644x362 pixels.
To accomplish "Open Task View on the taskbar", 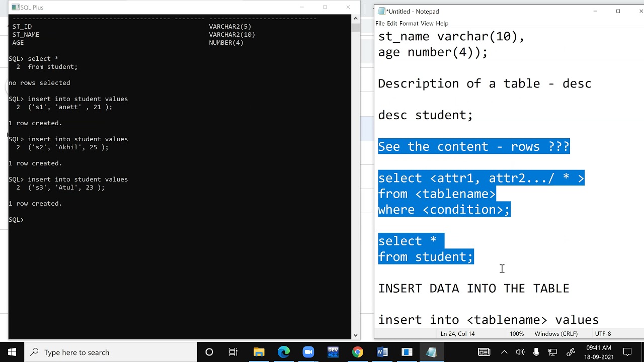I will [x=233, y=352].
